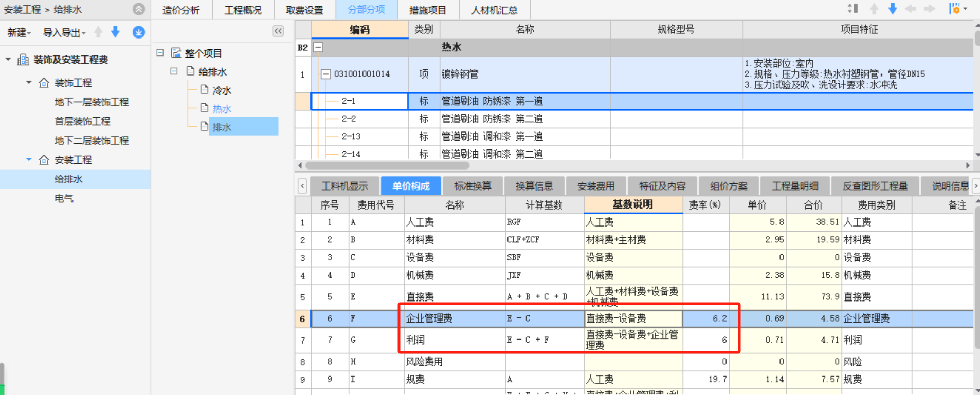980x395 pixels.
Task: Open the 工程量明细 tab
Action: [795, 186]
